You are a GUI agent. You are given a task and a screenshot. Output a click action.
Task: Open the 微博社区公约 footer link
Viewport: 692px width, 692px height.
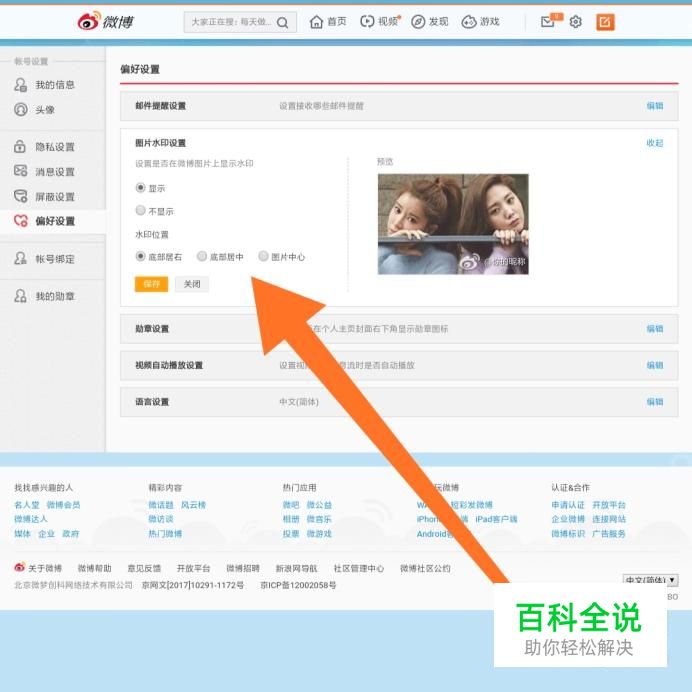click(425, 568)
